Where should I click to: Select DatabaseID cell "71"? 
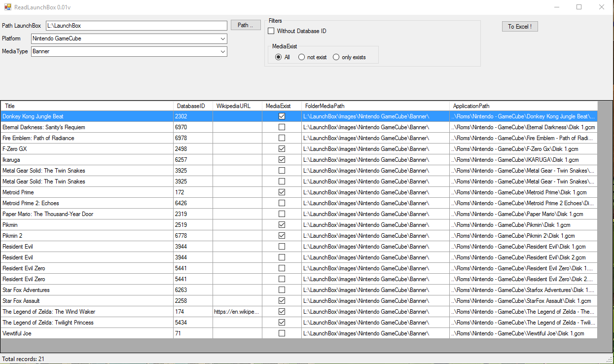193,333
